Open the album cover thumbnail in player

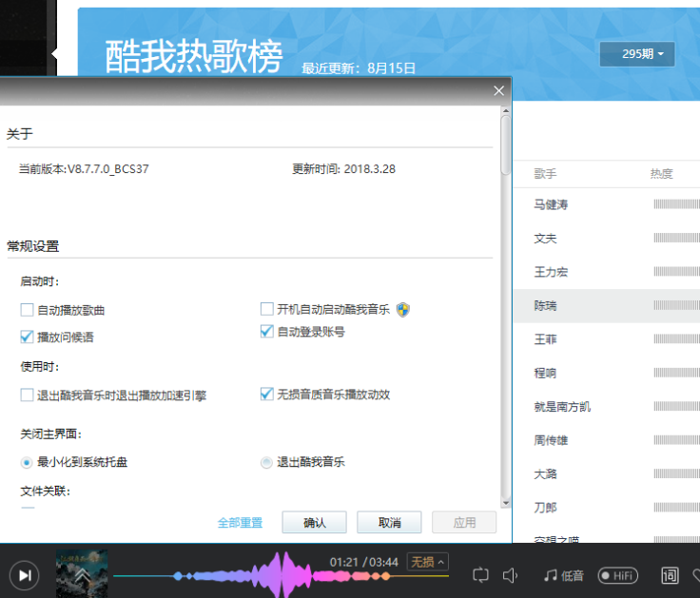point(82,573)
